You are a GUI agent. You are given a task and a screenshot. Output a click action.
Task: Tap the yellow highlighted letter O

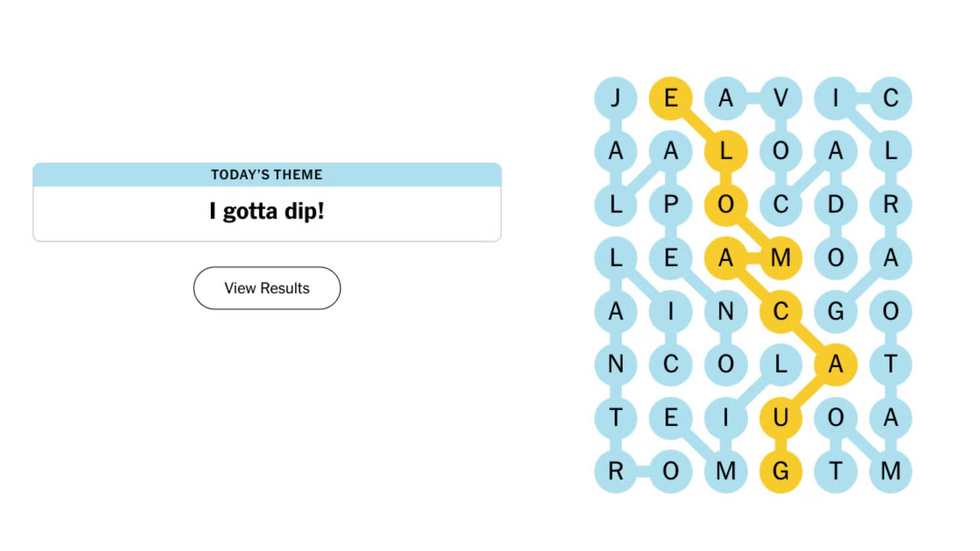click(x=726, y=204)
